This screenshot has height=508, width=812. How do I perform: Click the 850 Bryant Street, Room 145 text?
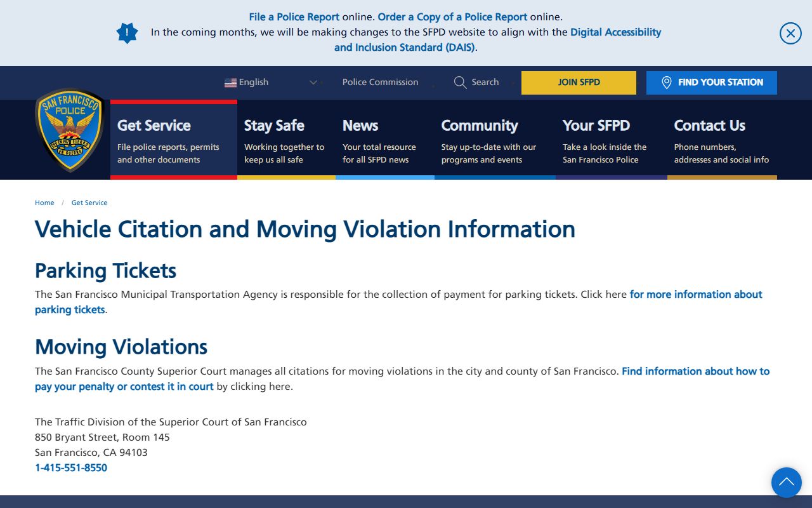tap(102, 438)
